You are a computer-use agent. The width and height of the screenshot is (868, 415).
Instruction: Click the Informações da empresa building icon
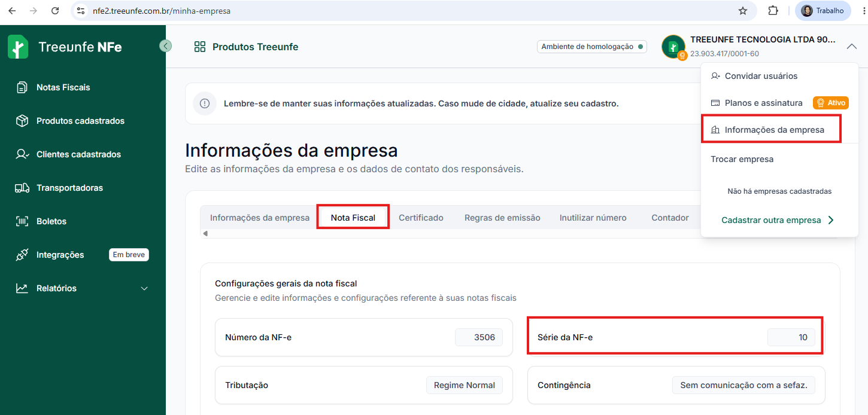pyautogui.click(x=715, y=130)
